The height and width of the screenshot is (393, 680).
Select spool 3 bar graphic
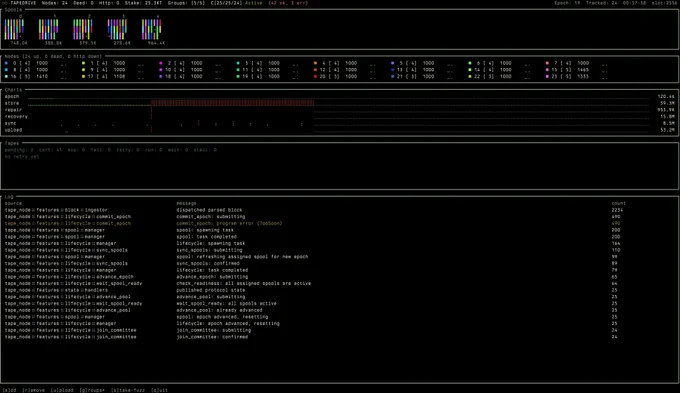117,29
